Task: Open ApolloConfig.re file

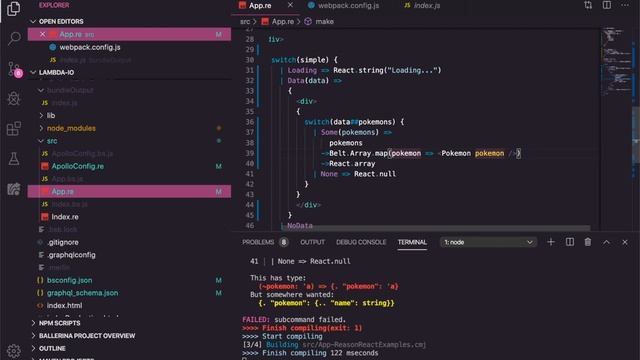Action: [129, 166]
